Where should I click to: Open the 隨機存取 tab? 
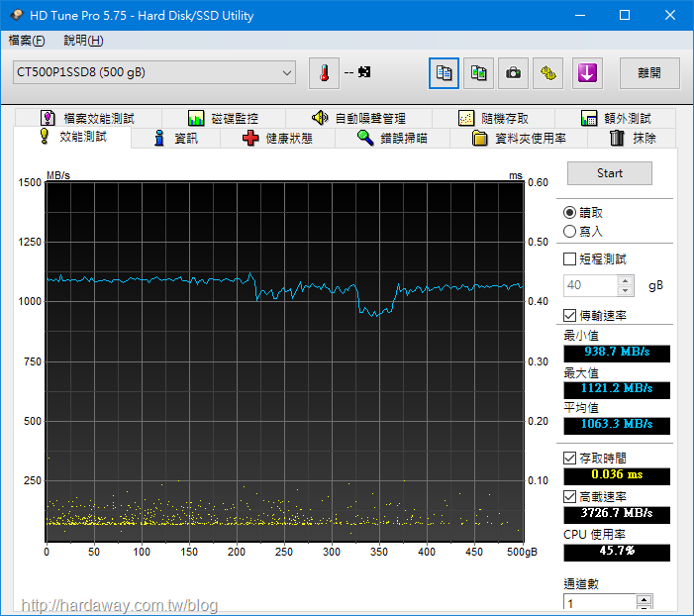click(x=493, y=118)
